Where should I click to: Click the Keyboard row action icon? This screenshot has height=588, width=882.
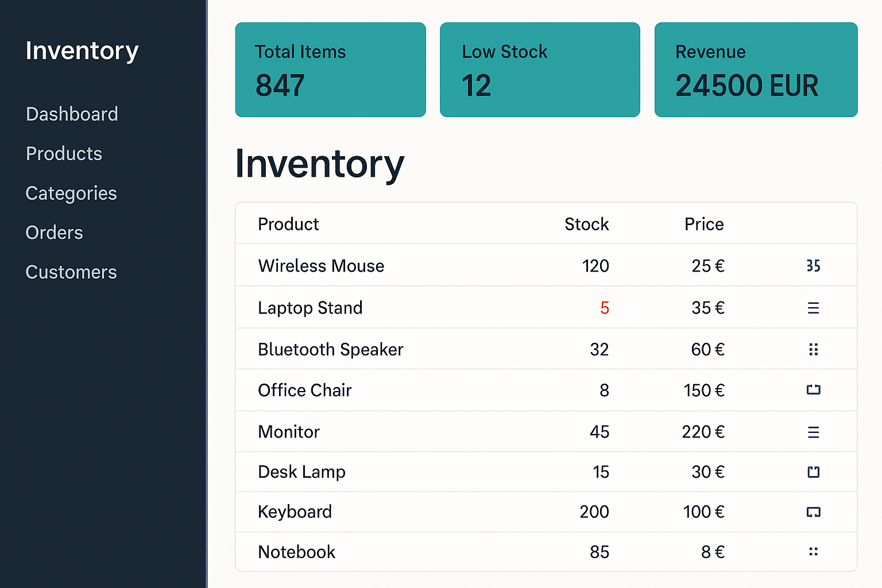click(813, 512)
